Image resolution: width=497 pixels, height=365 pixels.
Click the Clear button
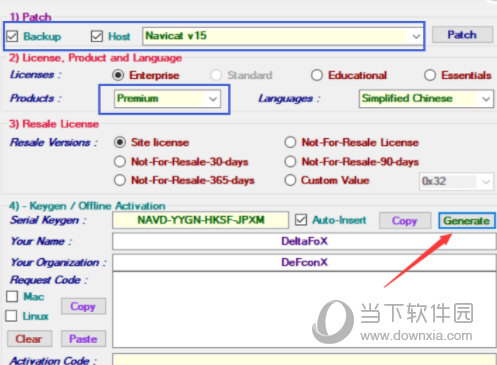pyautogui.click(x=29, y=339)
